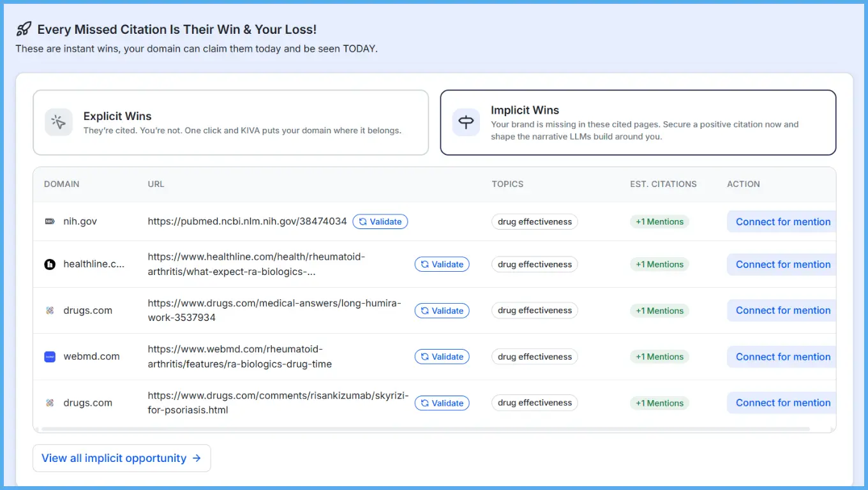Screen dimensions: 868x490
Task: Click the drug effectiveness tag for healthline
Action: tap(534, 264)
